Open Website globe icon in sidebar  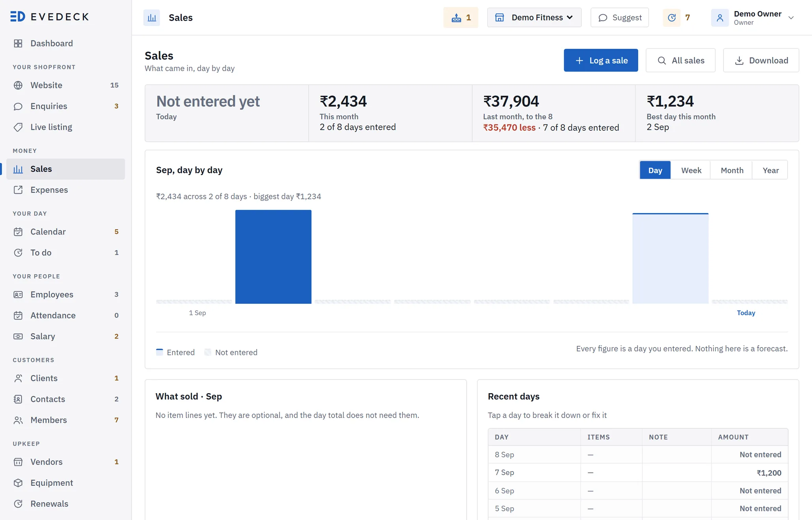[x=18, y=85]
